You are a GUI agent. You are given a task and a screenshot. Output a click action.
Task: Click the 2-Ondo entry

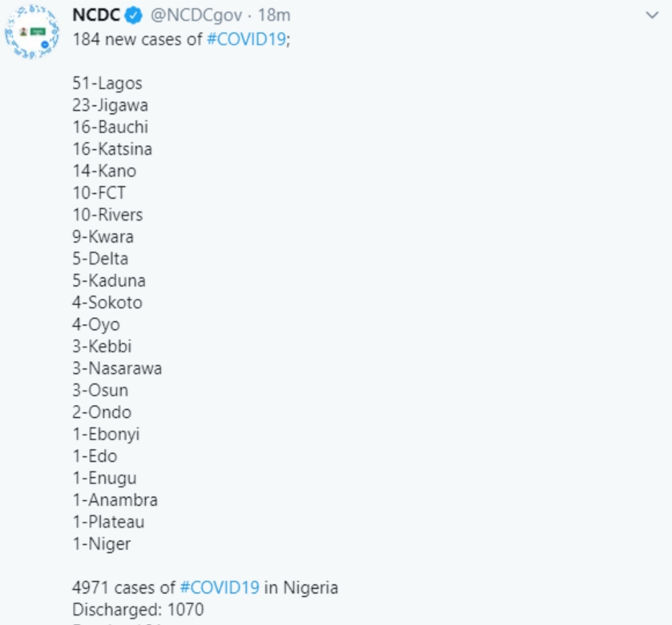click(102, 412)
